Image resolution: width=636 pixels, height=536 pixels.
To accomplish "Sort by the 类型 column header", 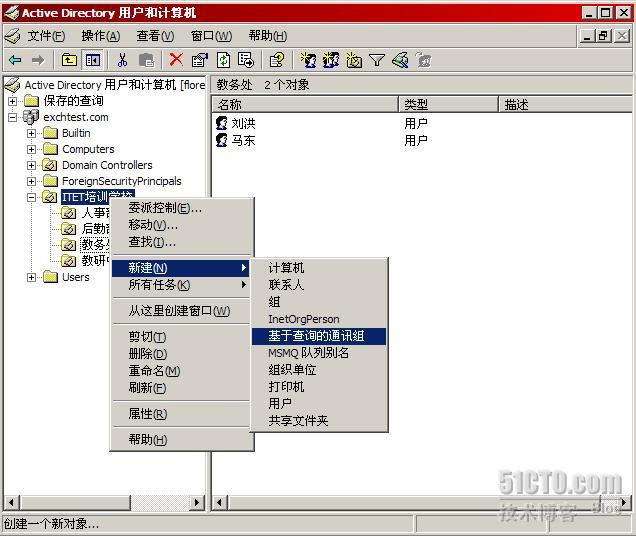I will 448,105.
